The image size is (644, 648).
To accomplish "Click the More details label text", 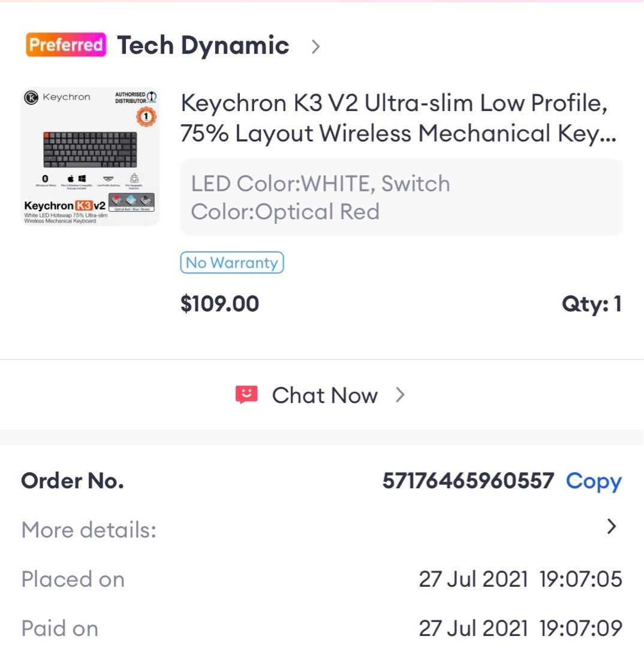I will coord(89,529).
